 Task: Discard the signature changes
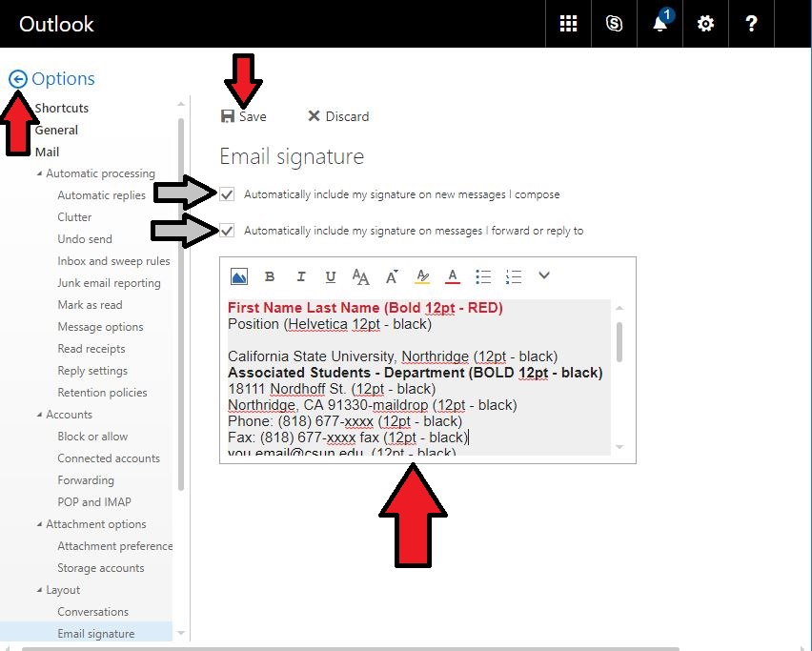[x=338, y=116]
